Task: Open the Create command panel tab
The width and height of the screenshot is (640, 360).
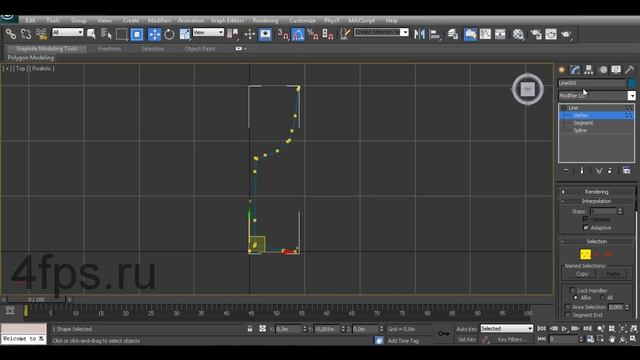Action: (562, 70)
